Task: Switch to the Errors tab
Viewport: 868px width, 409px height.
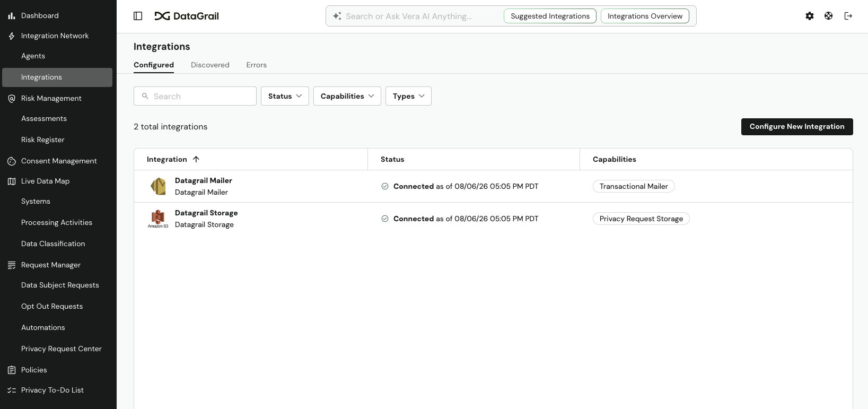Action: coord(257,65)
